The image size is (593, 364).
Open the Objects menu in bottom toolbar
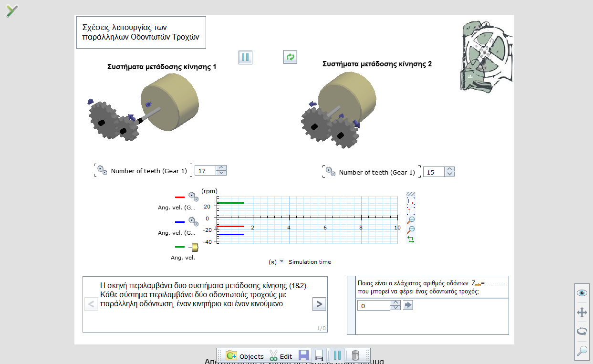(245, 356)
